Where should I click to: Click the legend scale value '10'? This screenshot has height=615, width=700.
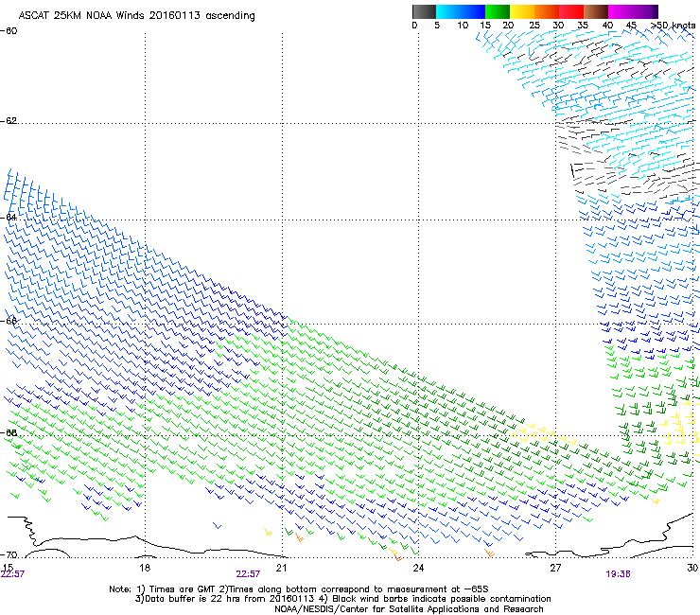pyautogui.click(x=463, y=26)
